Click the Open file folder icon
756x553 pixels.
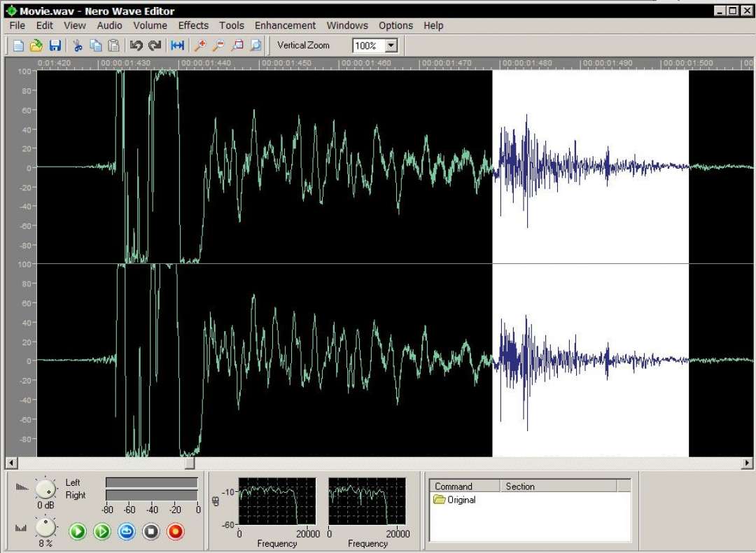(x=36, y=45)
